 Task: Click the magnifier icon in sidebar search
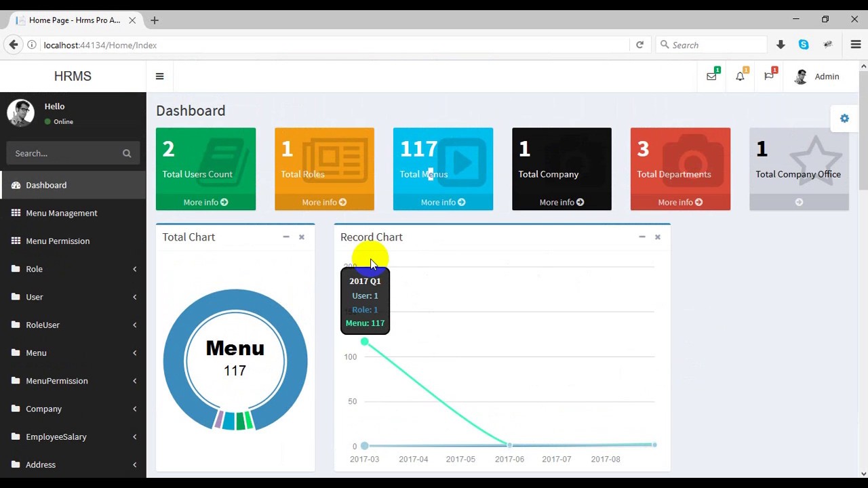click(127, 153)
